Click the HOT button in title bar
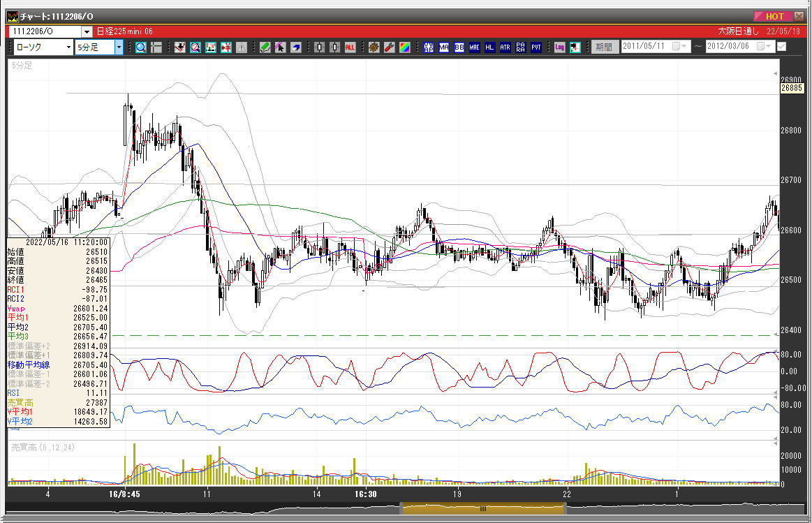This screenshot has width=812, height=523. click(x=774, y=16)
